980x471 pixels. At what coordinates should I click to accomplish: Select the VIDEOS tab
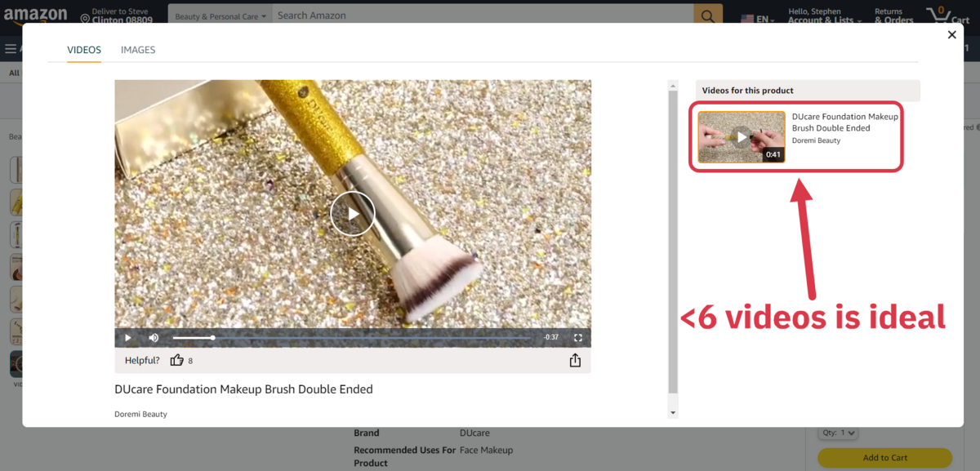tap(84, 50)
